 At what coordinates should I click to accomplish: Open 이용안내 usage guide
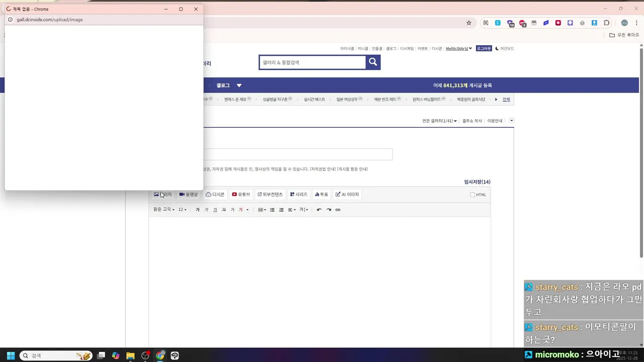(x=495, y=121)
